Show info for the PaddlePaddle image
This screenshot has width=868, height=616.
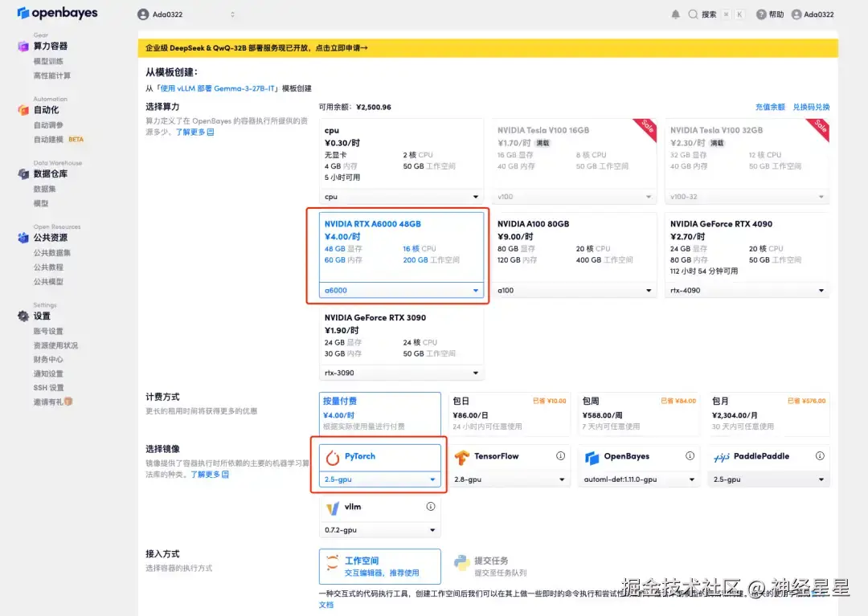pos(820,455)
